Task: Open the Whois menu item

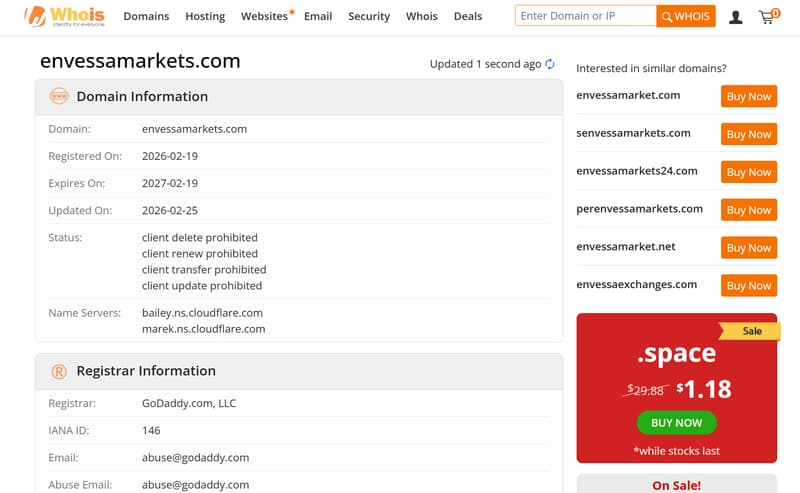Action: 421,16
